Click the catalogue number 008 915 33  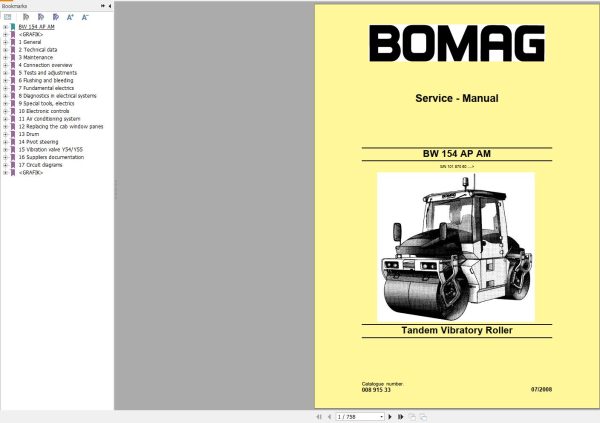(376, 390)
